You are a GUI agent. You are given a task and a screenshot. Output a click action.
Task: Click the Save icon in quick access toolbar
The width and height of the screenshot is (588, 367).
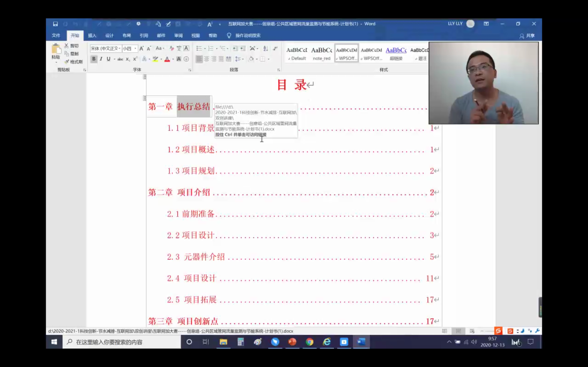pos(55,24)
